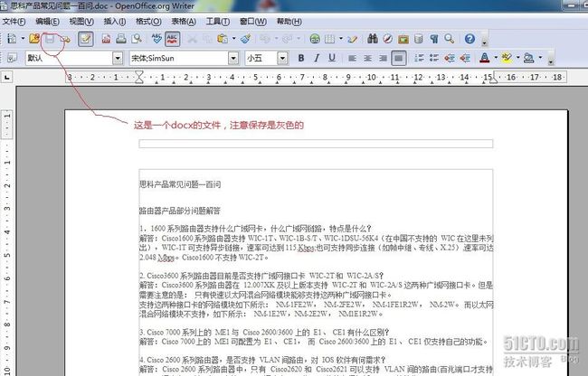
Task: Align text left
Action: click(x=352, y=58)
